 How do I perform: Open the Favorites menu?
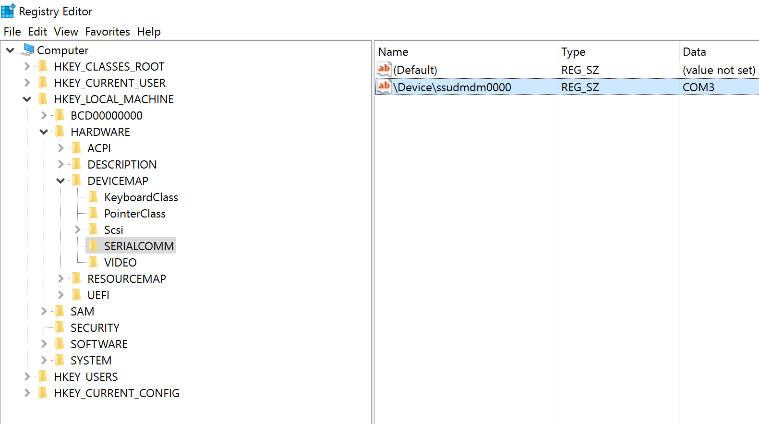[x=107, y=32]
